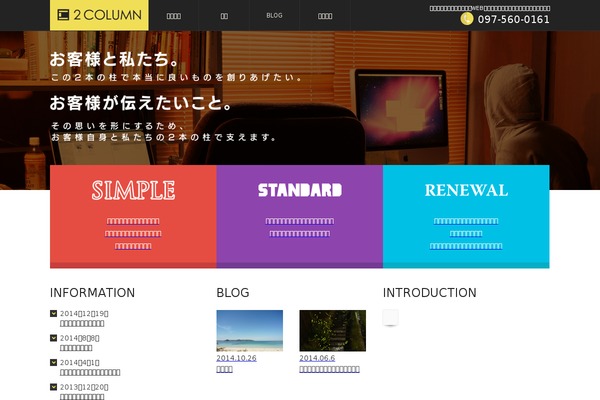Image resolution: width=600 pixels, height=400 pixels.
Task: Click first description link under STANDARD
Action: 300,221
